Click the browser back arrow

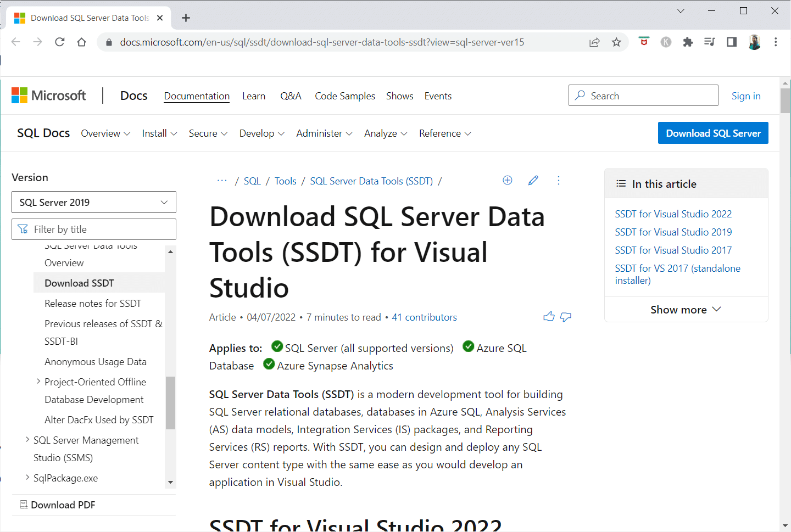[x=15, y=42]
